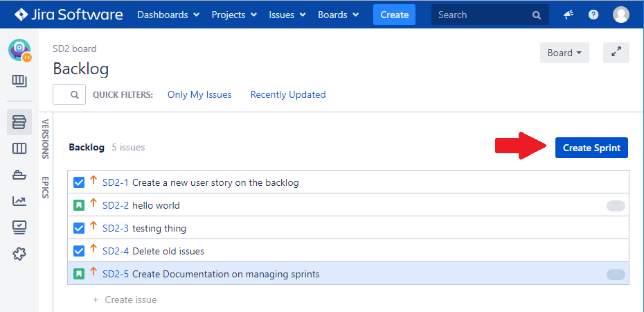Open the Releases ship icon in sidebar

(x=19, y=175)
